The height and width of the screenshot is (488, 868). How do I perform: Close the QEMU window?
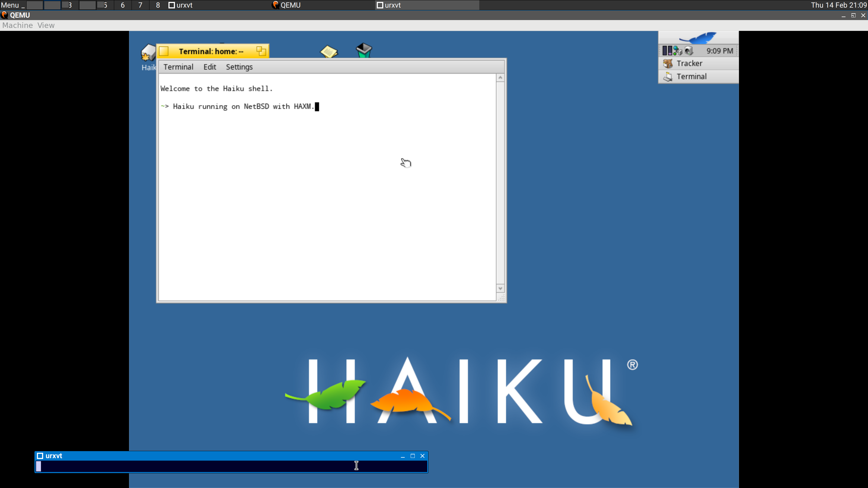[863, 15]
